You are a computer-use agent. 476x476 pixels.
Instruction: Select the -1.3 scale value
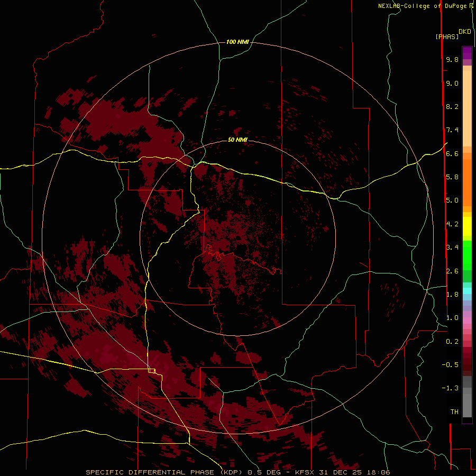tap(450, 388)
